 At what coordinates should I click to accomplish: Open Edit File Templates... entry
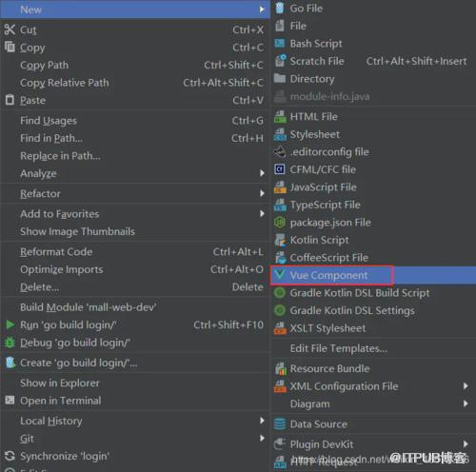pyautogui.click(x=373, y=348)
